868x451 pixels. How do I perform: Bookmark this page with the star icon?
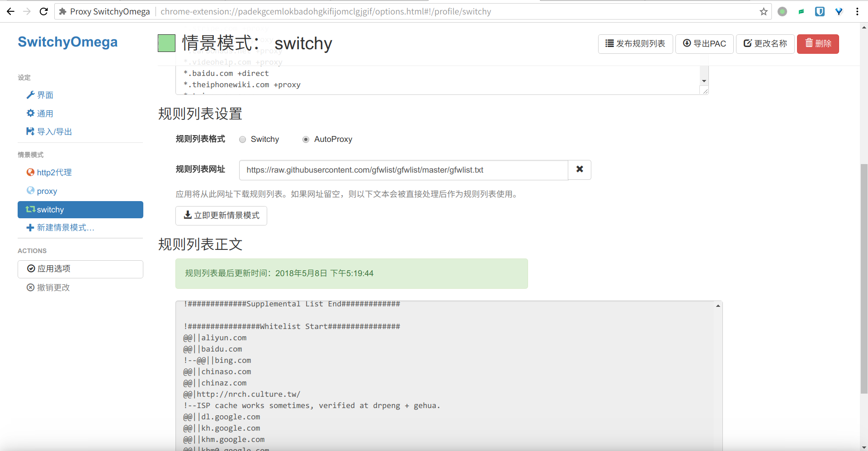pyautogui.click(x=764, y=11)
